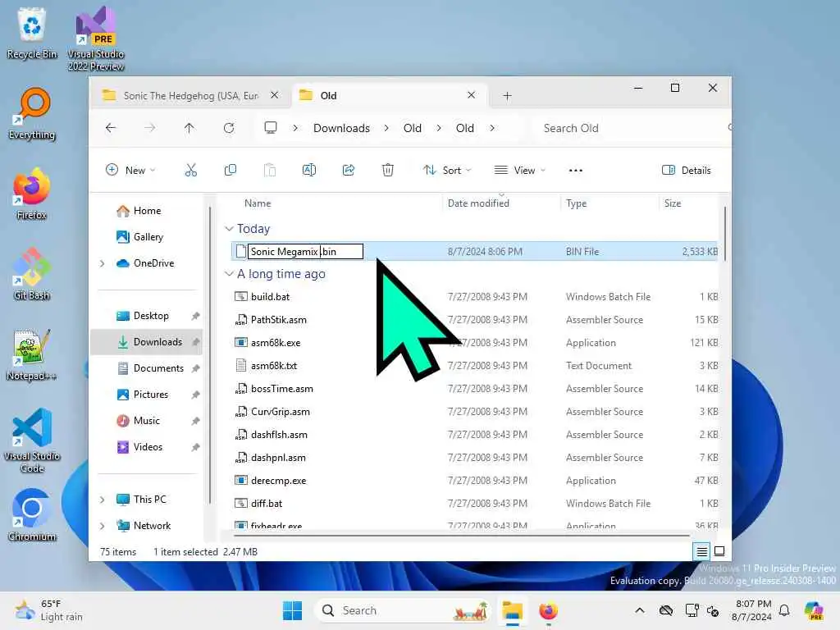Viewport: 840px width, 630px height.
Task: Open Git Bash desktop shortcut
Action: click(x=32, y=274)
